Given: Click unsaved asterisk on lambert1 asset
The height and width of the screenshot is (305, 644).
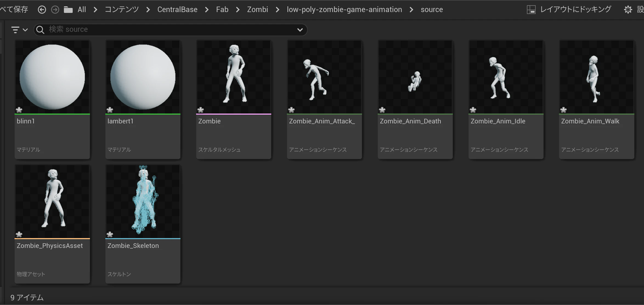Looking at the screenshot, I should pyautogui.click(x=110, y=110).
